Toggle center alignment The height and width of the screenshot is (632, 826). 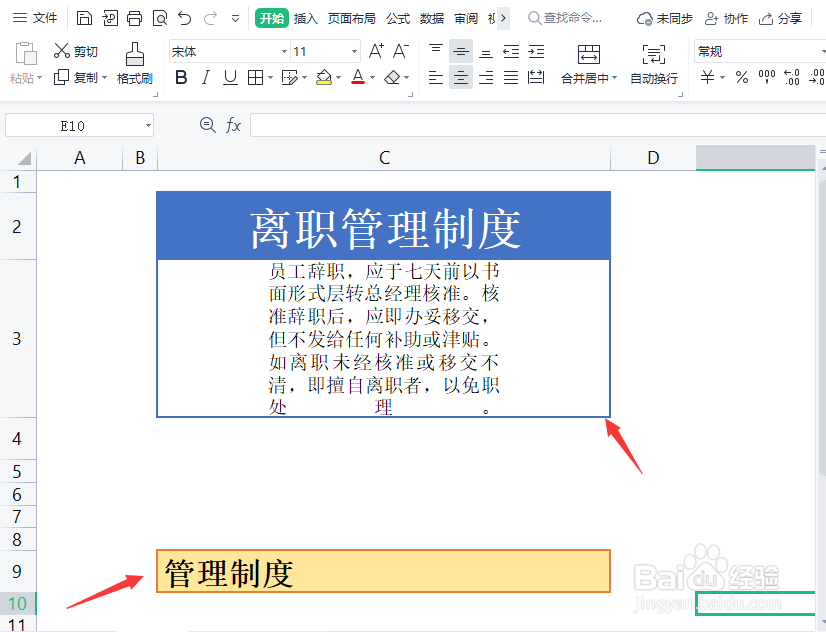click(x=461, y=77)
